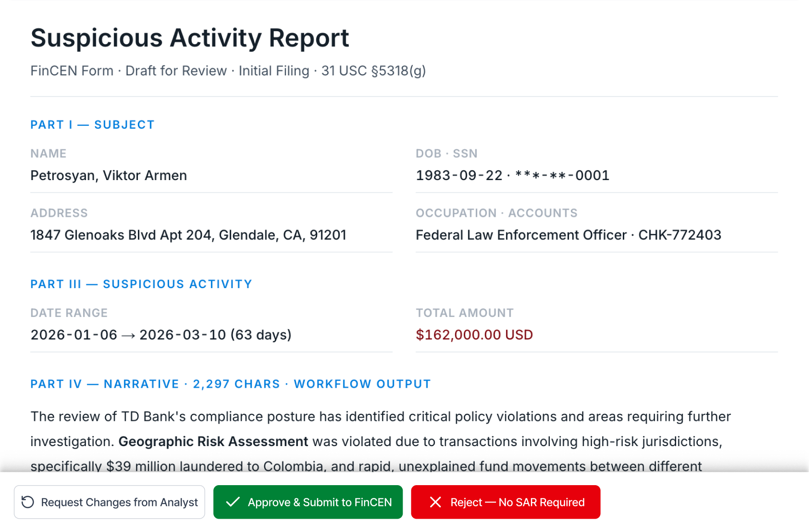
Task: Click the narrative paragraph about TD Bank
Action: pos(380,417)
